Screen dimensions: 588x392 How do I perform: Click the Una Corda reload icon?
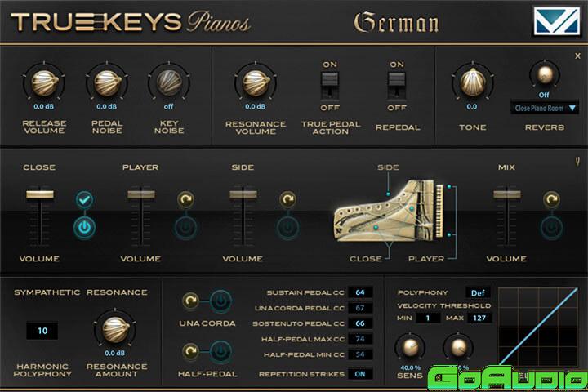click(x=190, y=301)
